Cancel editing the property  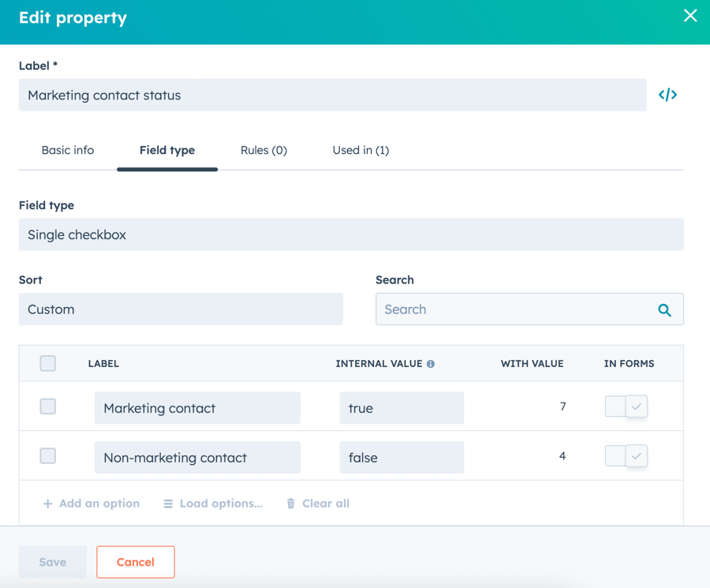135,562
